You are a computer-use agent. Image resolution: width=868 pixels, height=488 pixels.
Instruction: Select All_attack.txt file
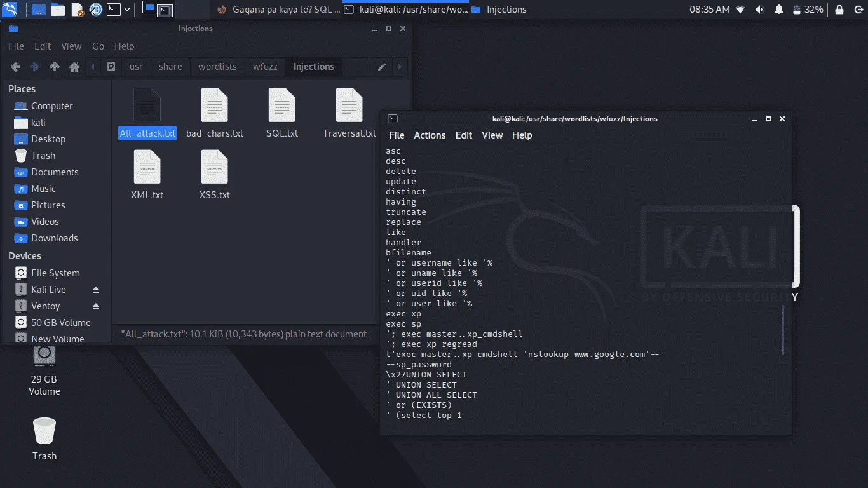147,114
